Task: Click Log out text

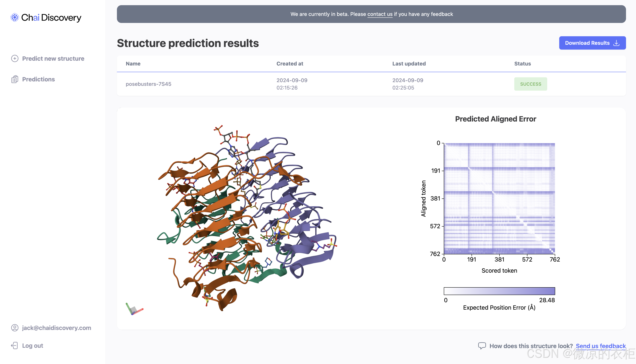Action: coord(33,346)
